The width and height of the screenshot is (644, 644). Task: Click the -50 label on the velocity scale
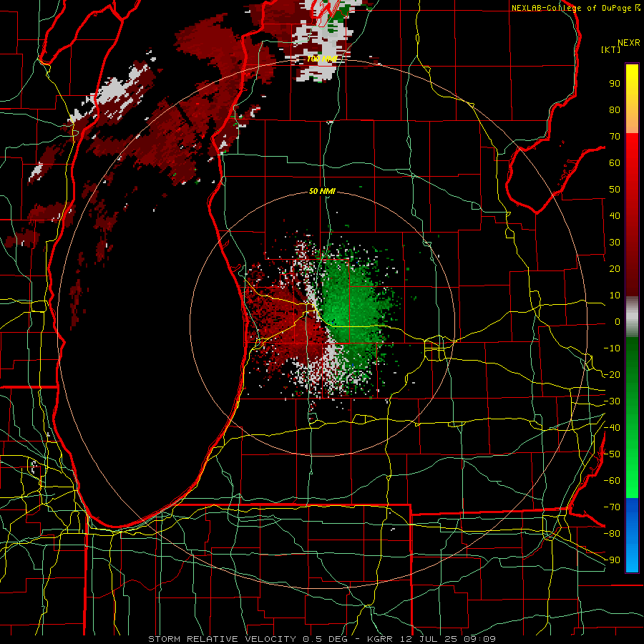coord(612,454)
